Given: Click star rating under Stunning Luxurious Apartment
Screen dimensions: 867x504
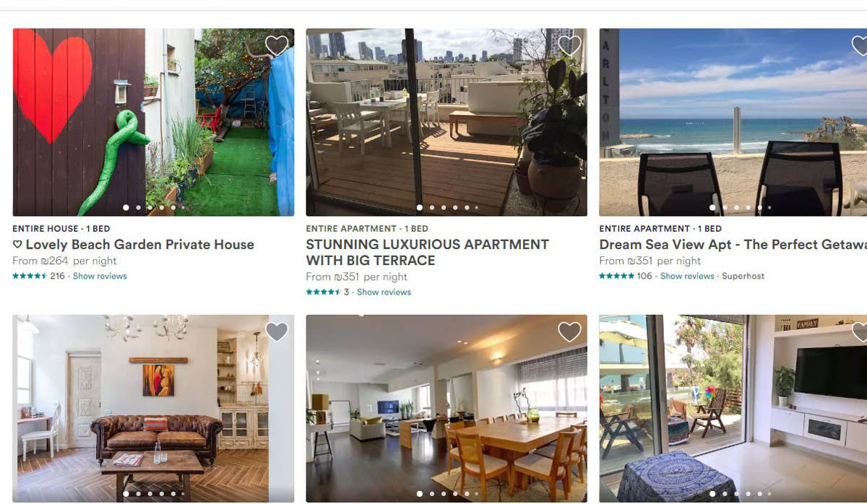Looking at the screenshot, I should point(323,292).
